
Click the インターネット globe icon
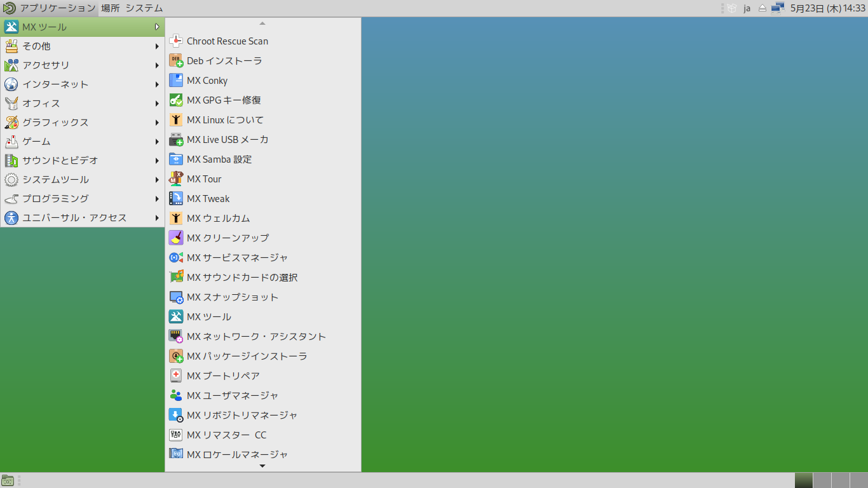pyautogui.click(x=11, y=85)
